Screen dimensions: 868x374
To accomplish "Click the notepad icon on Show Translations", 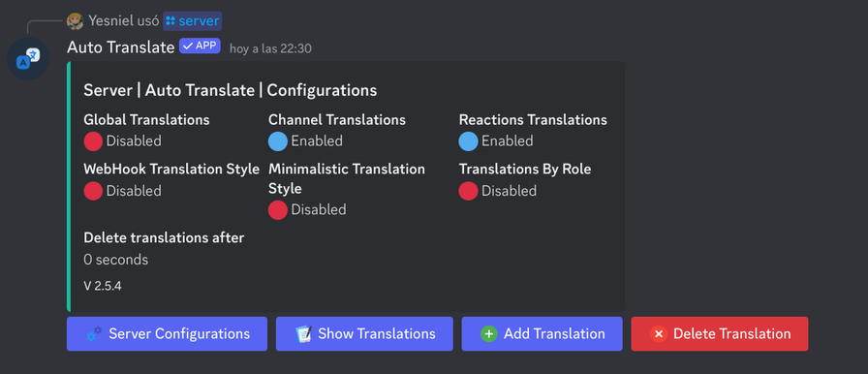I will coord(303,333).
